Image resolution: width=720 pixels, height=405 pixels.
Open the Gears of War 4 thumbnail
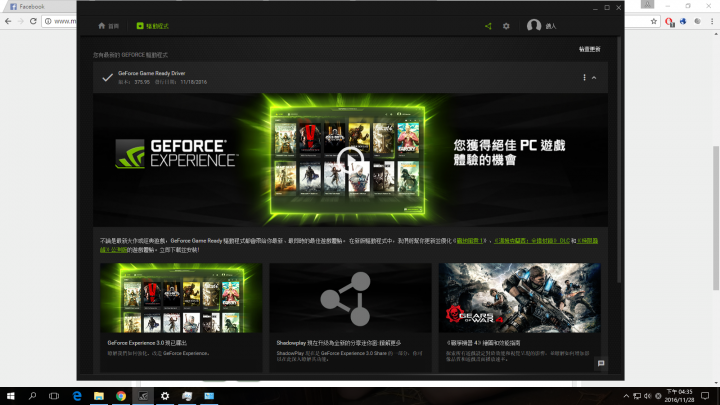coord(519,298)
